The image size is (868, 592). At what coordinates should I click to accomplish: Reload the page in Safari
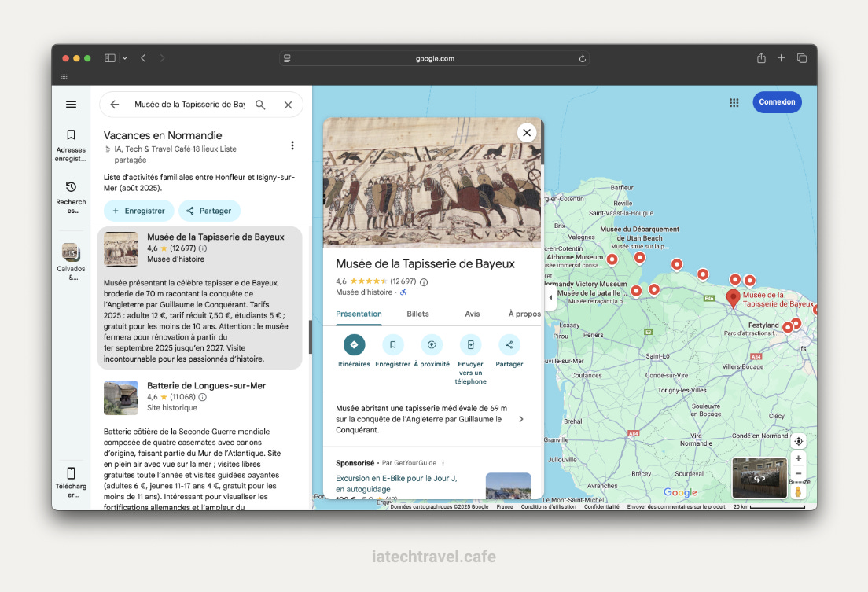click(x=583, y=59)
